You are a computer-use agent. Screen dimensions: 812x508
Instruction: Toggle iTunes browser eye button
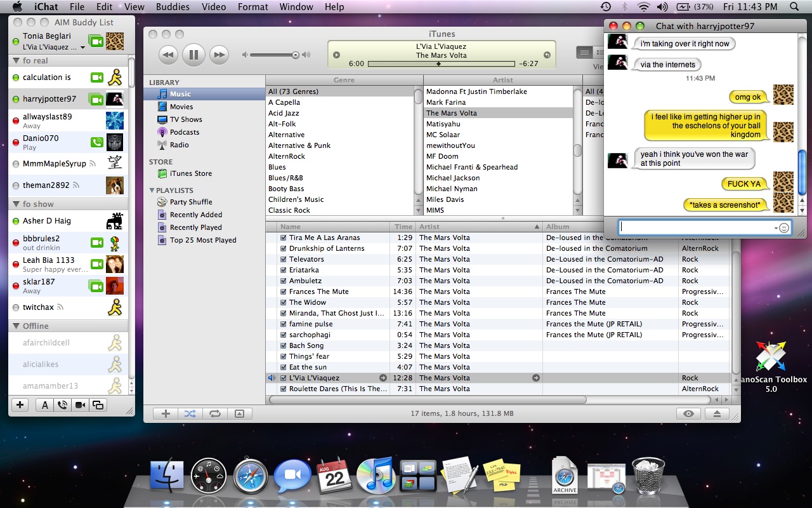coord(688,413)
